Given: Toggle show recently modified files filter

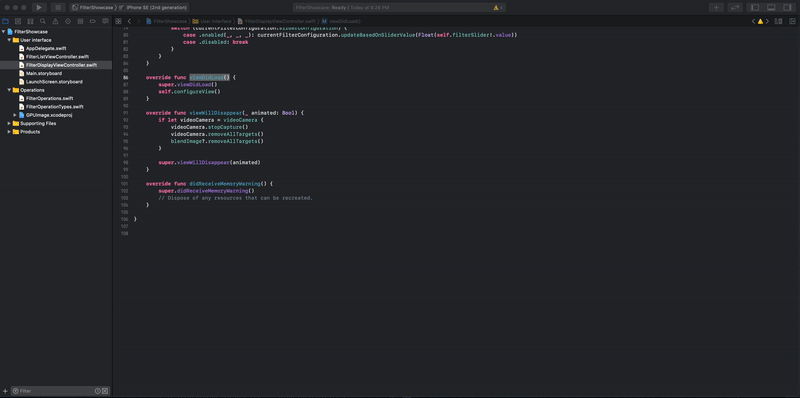Looking at the screenshot, I should 98,391.
